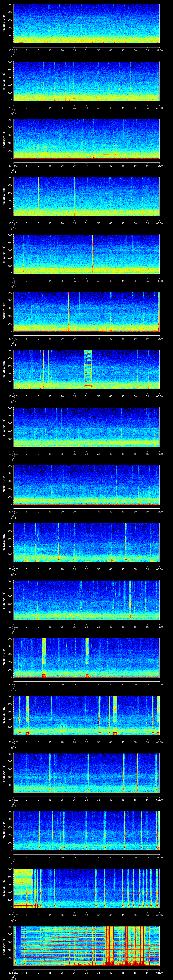
Task: Click Frequency (Hz) axis label of 23:36:00 panel
Action: tap(4, 24)
